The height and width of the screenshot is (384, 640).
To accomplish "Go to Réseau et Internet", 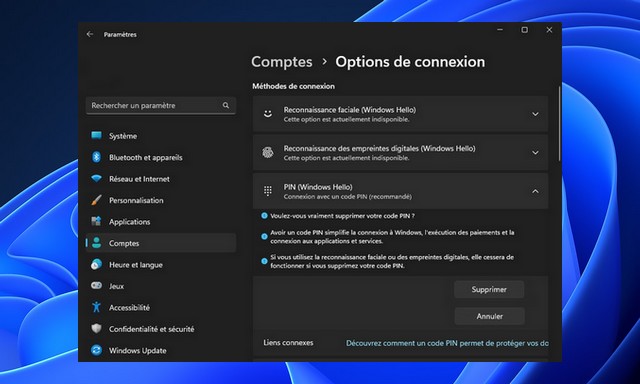I will click(161, 179).
